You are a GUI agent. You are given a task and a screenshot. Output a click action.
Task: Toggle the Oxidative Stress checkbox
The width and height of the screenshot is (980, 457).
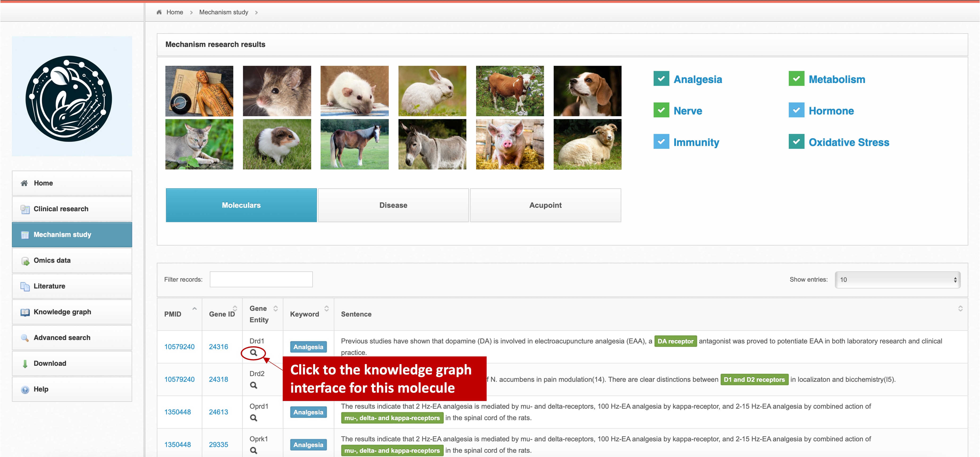(x=796, y=142)
